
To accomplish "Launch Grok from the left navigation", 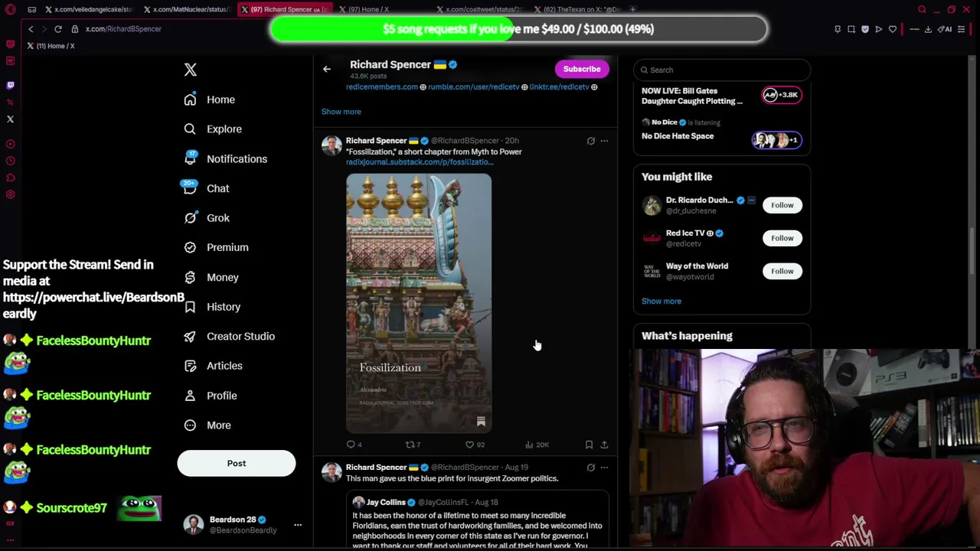I will [207, 218].
